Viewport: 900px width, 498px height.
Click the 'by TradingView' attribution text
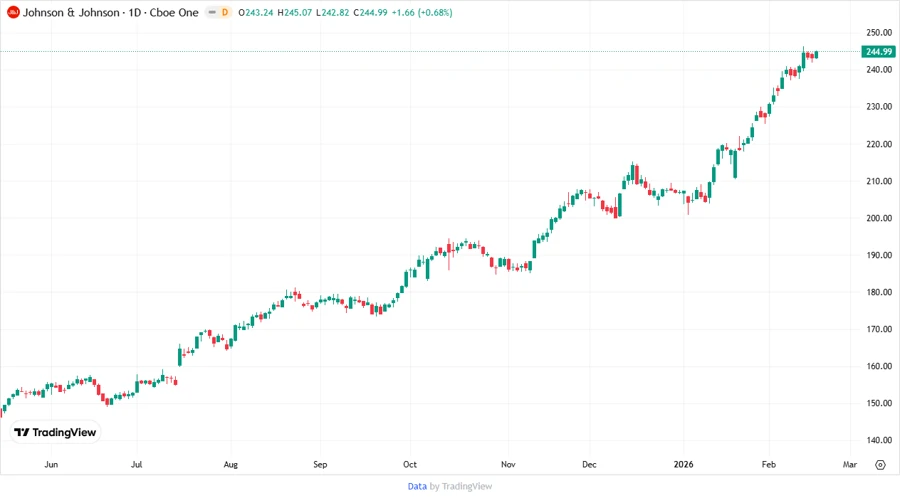click(461, 486)
